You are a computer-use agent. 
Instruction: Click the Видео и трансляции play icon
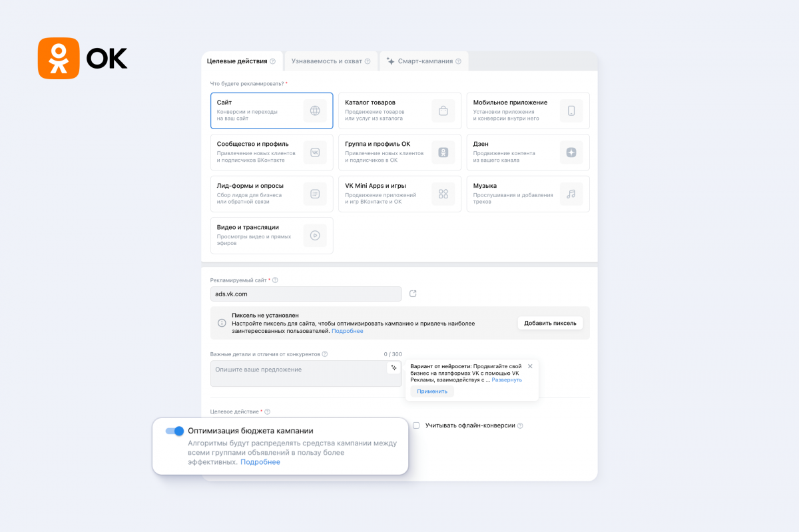coord(315,235)
